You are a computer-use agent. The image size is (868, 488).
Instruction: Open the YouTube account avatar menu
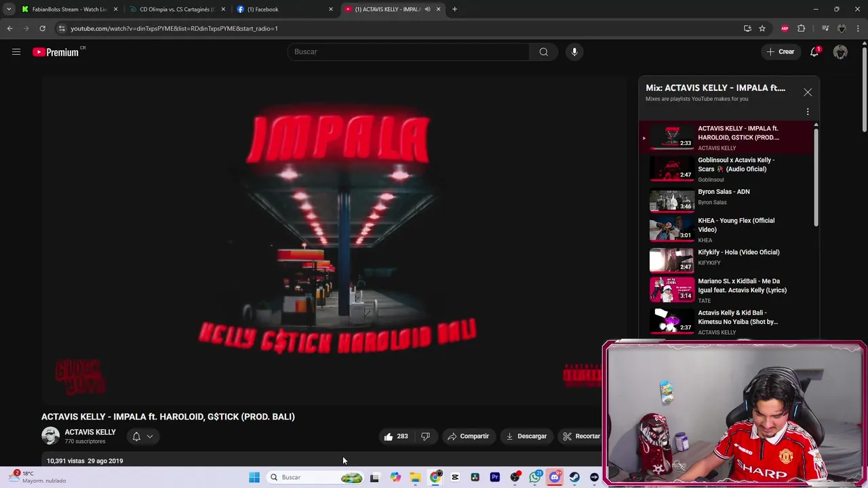coord(840,52)
